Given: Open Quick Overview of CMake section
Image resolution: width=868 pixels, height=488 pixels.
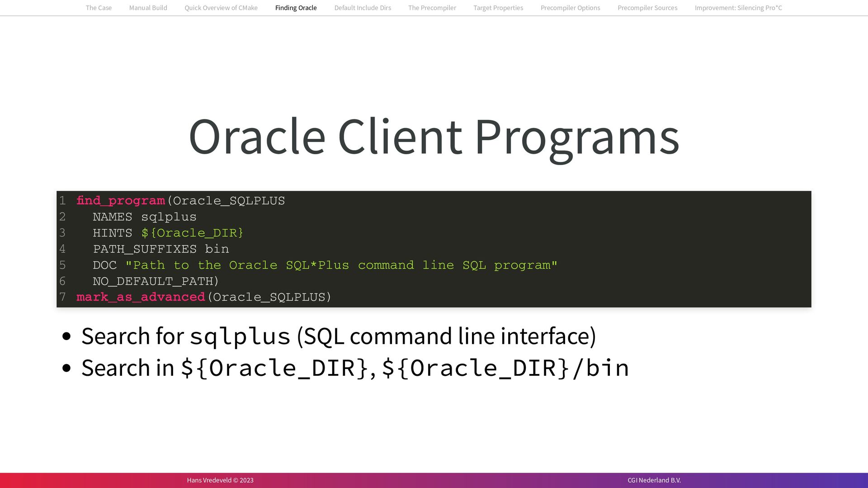Looking at the screenshot, I should pyautogui.click(x=221, y=8).
